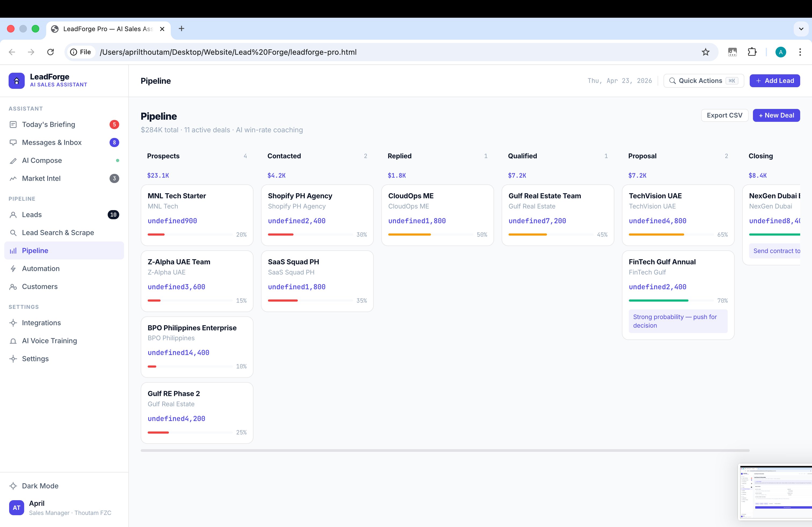Open Automation lightning icon
This screenshot has width=812, height=527.
[13, 269]
